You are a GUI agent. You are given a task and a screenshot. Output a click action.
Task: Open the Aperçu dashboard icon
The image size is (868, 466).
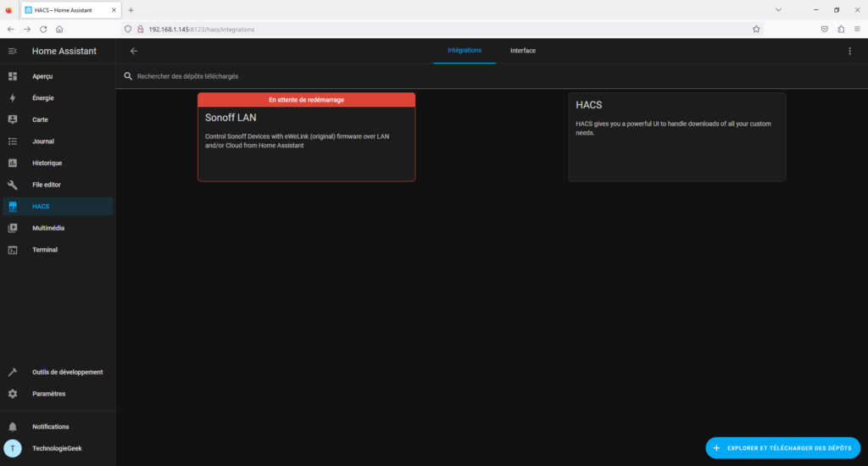[13, 76]
